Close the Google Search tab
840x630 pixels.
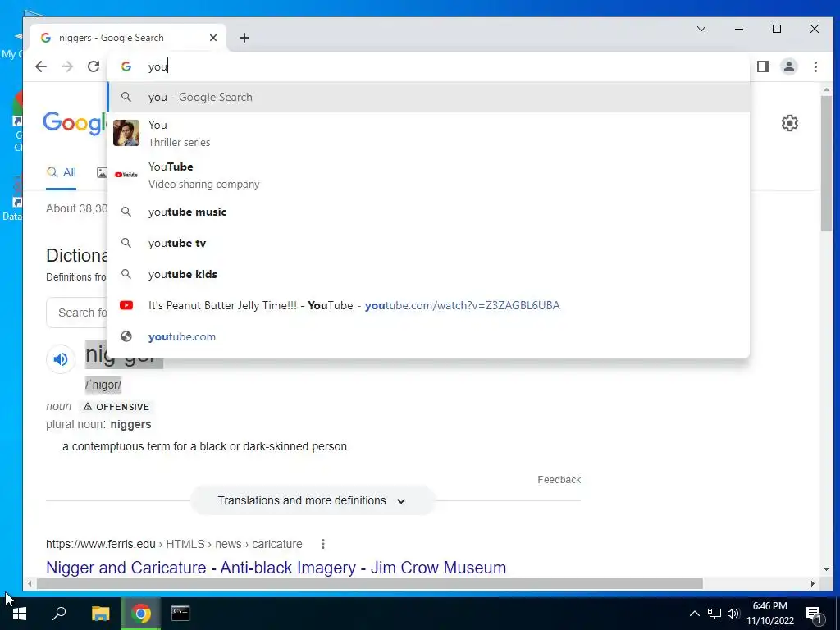click(x=213, y=38)
